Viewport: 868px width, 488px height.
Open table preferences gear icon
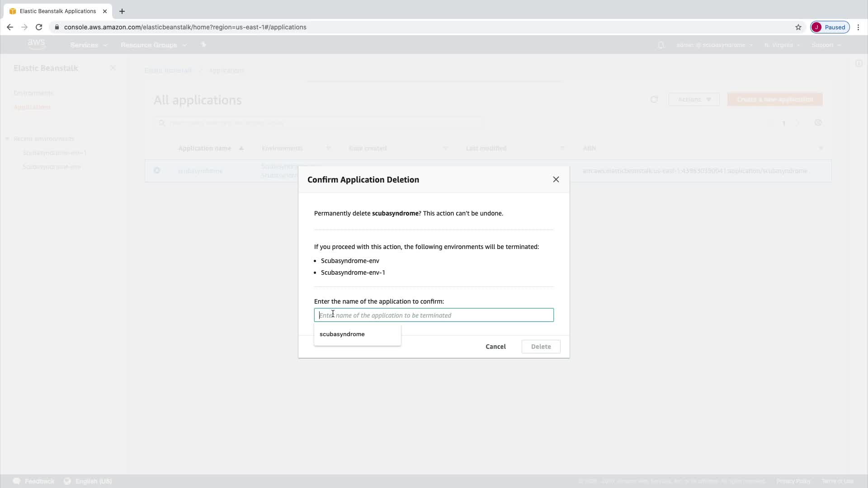coord(818,123)
